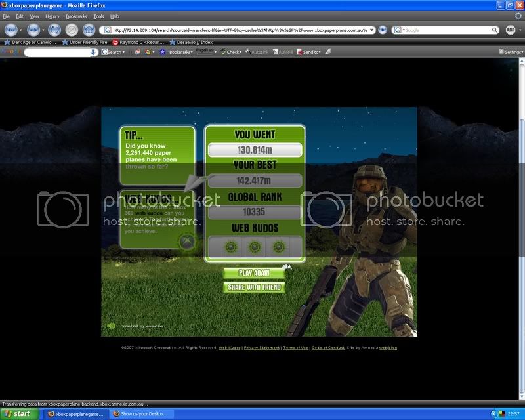The height and width of the screenshot is (420, 525).
Task: Open the Help menu
Action: pos(115,16)
